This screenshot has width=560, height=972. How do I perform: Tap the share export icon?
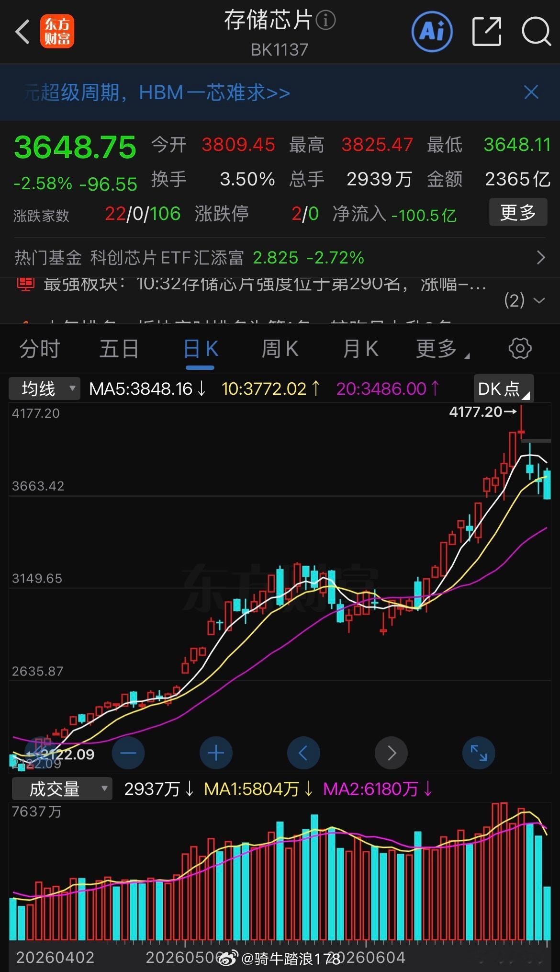[487, 32]
